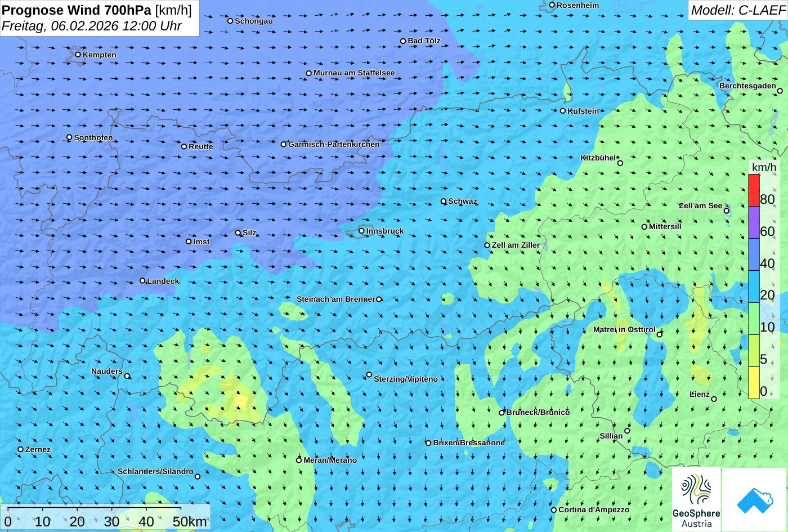Click the 0–50 km distance scale bar
This screenshot has width=788, height=532.
coord(95,509)
